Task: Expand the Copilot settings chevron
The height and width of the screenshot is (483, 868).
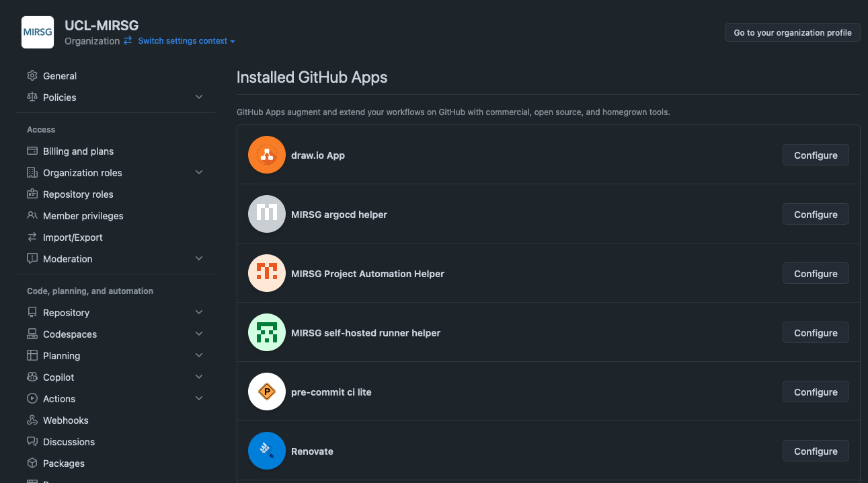Action: 199,377
